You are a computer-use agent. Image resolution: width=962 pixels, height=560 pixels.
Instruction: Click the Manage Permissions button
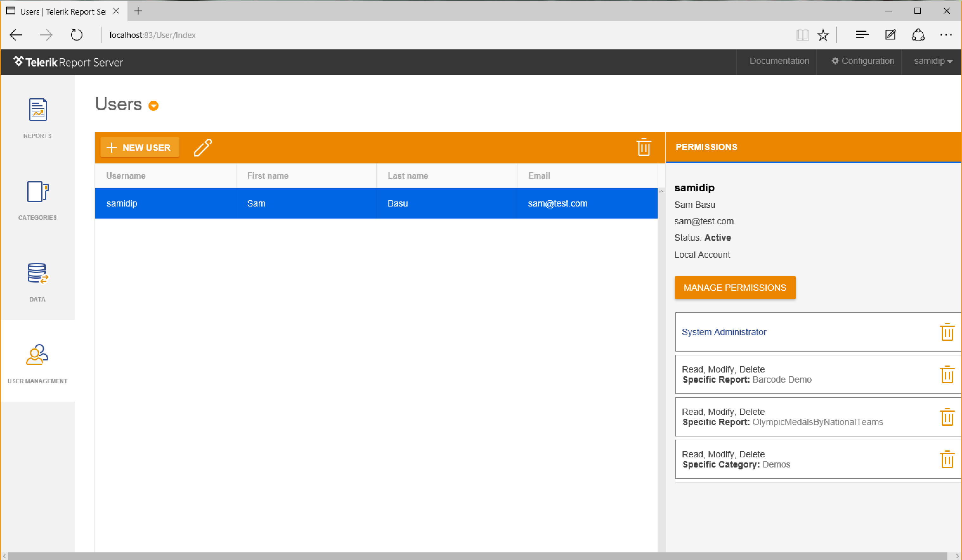click(x=735, y=287)
